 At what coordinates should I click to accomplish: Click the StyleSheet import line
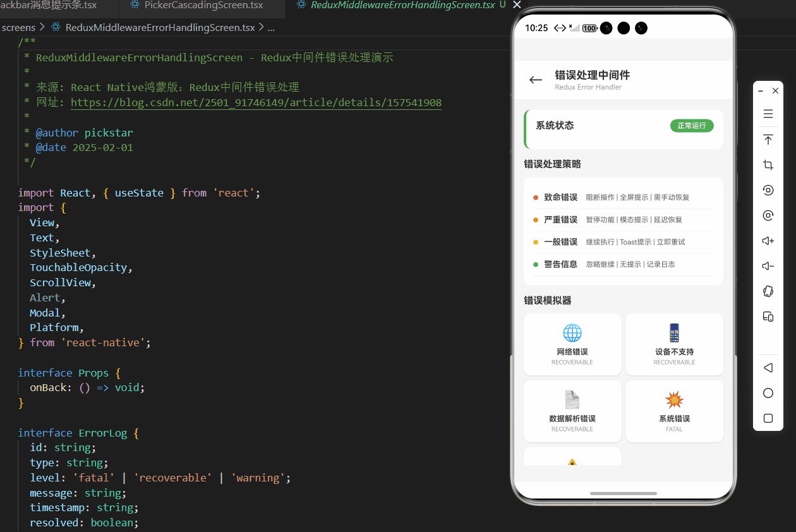[63, 253]
